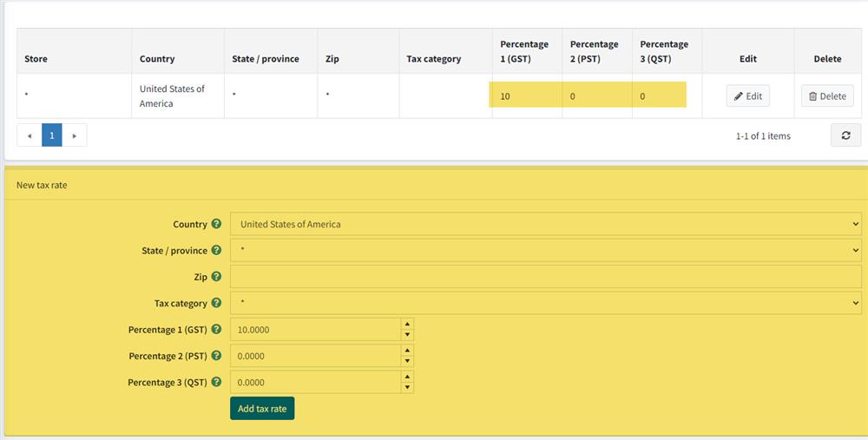Refresh the tax rates grid

point(845,135)
